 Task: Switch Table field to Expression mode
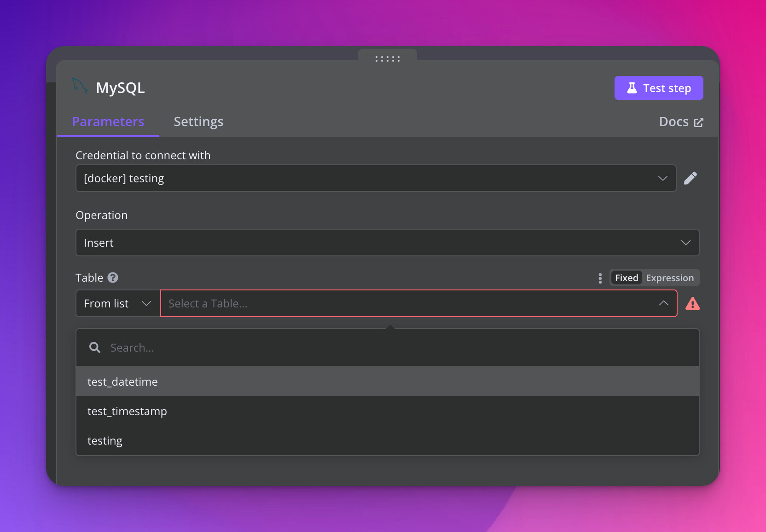670,278
